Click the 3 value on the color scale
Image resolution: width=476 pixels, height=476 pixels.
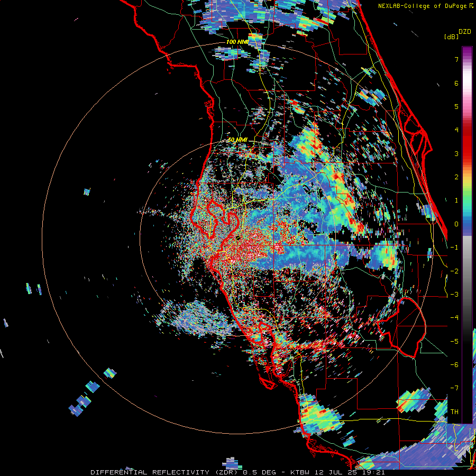[456, 153]
